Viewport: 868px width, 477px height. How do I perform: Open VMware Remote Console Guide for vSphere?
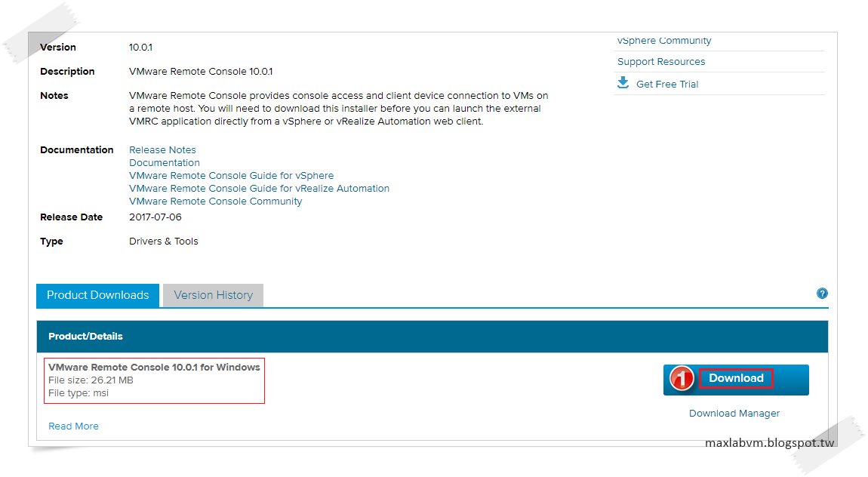click(x=232, y=175)
